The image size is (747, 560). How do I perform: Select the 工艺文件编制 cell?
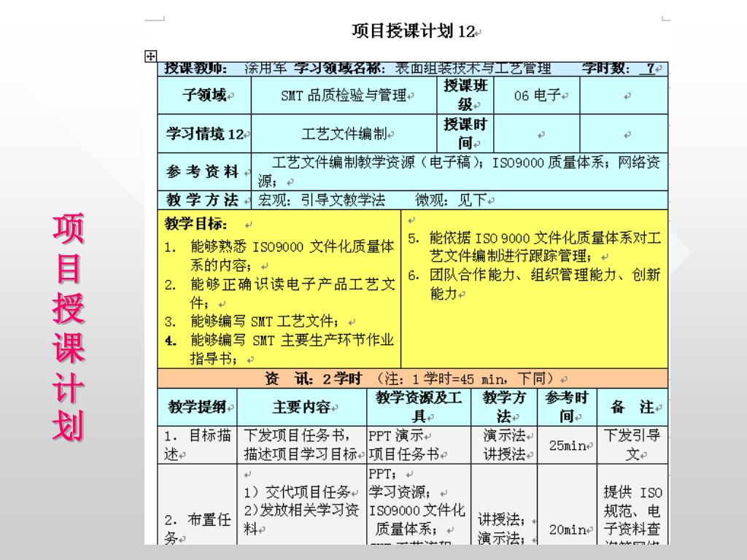click(x=344, y=134)
